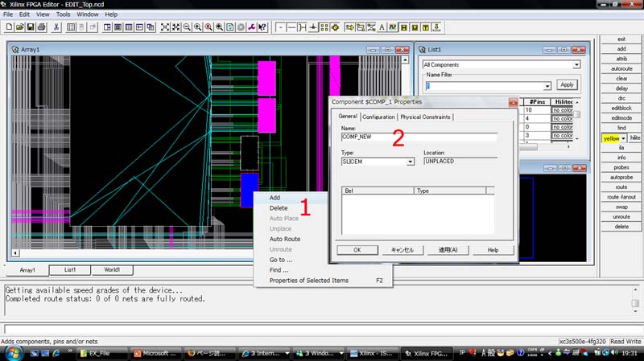644x361 pixels.
Task: Click the Cancel (キャンセル) button
Action: click(402, 250)
